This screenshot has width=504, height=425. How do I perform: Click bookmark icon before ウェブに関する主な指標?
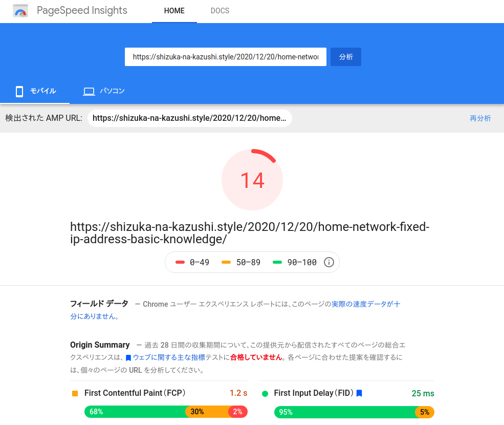tap(128, 358)
